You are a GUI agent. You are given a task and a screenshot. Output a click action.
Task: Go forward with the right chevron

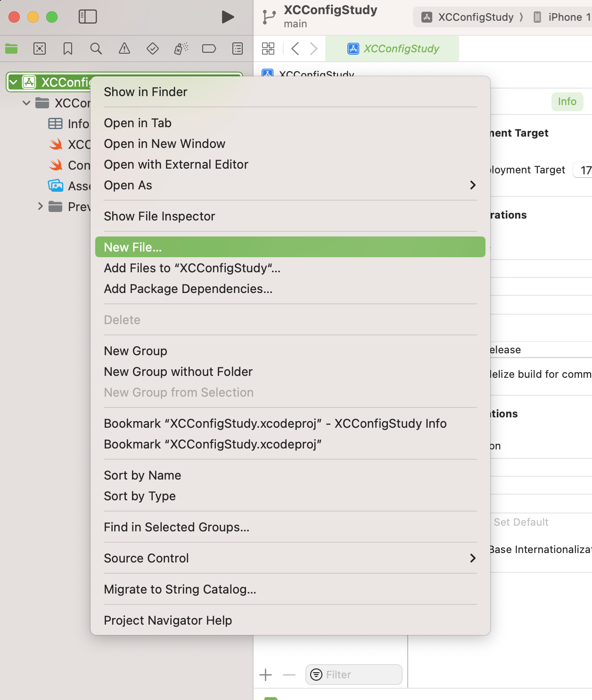tap(313, 49)
